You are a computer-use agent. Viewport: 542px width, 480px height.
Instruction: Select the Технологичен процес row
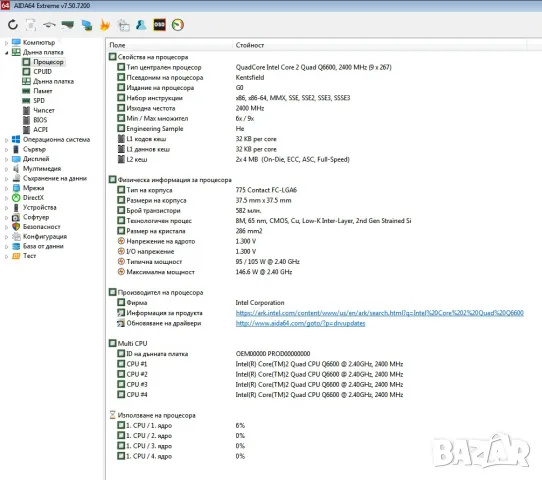pyautogui.click(x=264, y=220)
